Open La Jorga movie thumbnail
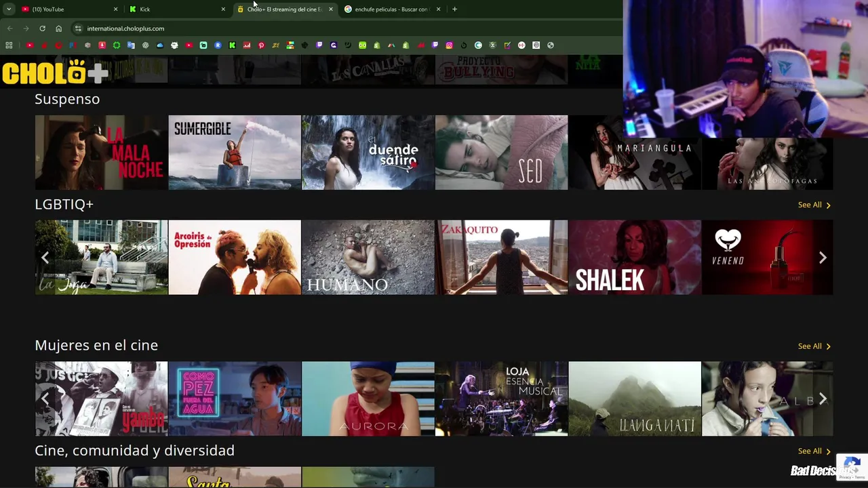 101,258
